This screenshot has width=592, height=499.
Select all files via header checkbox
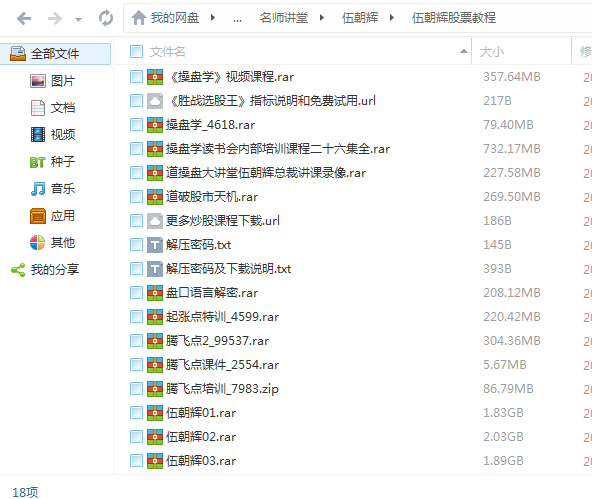pos(136,51)
